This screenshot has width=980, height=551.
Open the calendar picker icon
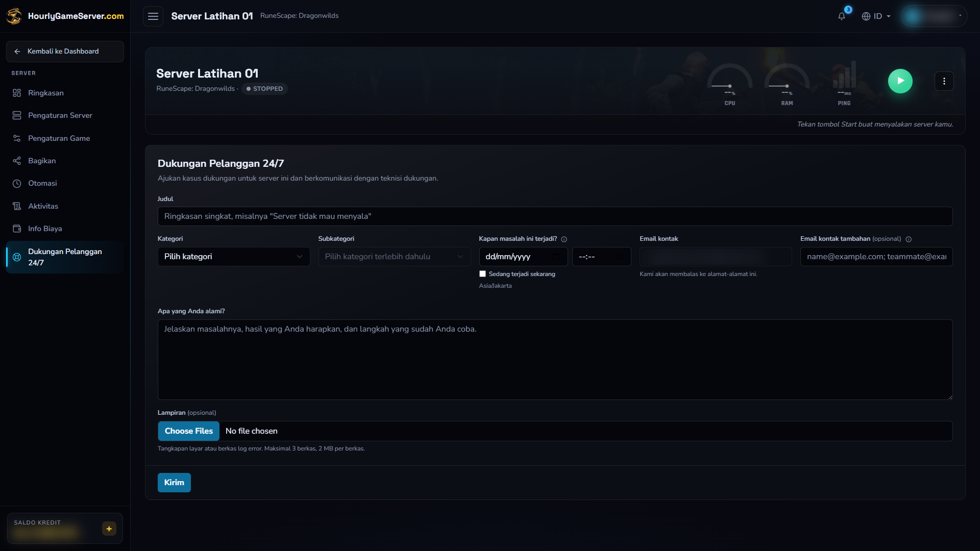(x=556, y=257)
